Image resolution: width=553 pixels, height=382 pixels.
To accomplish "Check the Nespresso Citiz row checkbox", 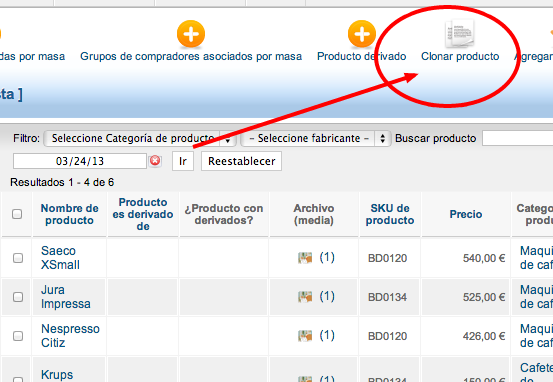I will [x=18, y=336].
